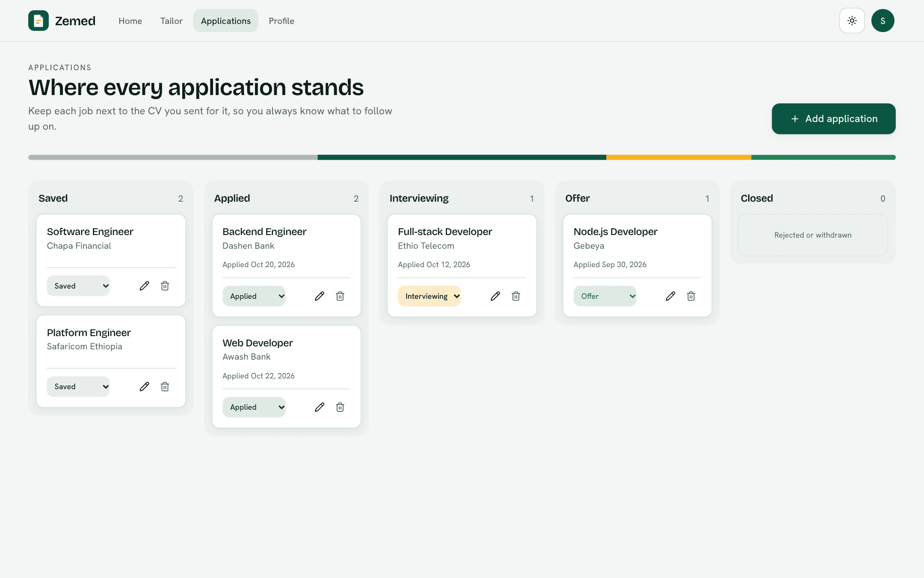This screenshot has width=924, height=578.
Task: Toggle the light/dark theme sun icon
Action: (852, 21)
